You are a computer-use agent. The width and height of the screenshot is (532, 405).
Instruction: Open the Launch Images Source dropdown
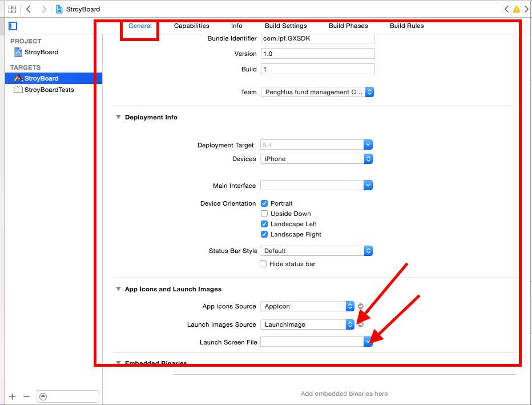coord(308,324)
